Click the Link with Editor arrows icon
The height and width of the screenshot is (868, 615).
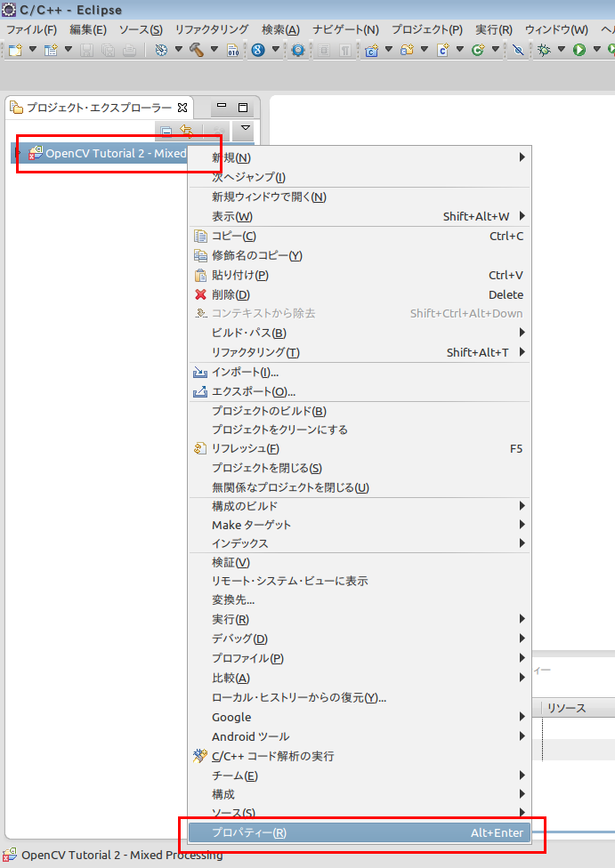186,131
